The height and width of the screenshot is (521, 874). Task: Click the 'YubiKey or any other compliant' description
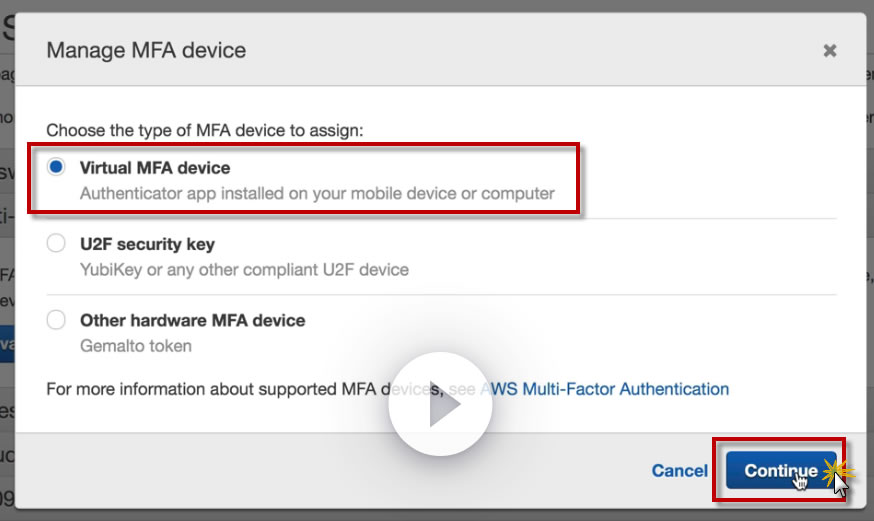[x=244, y=269]
